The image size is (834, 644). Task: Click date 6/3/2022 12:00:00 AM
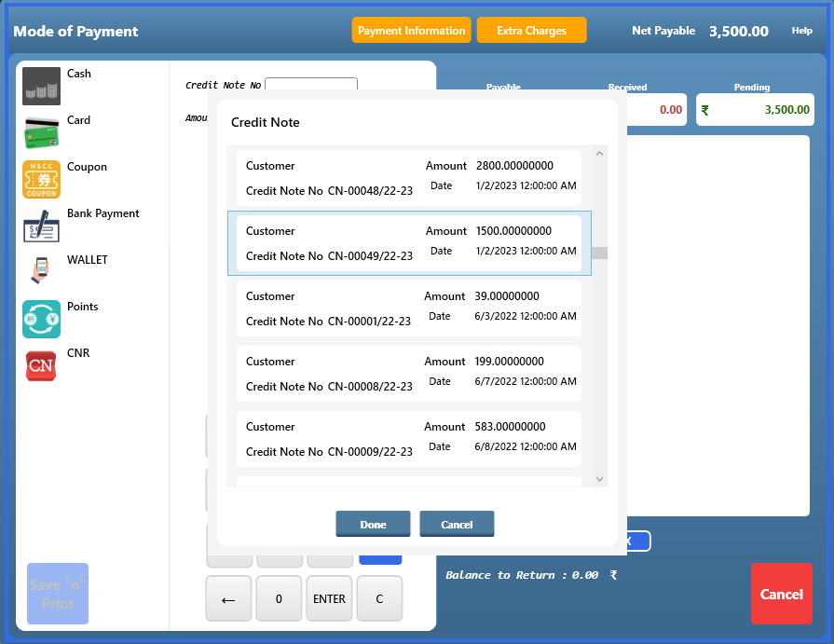click(x=526, y=317)
